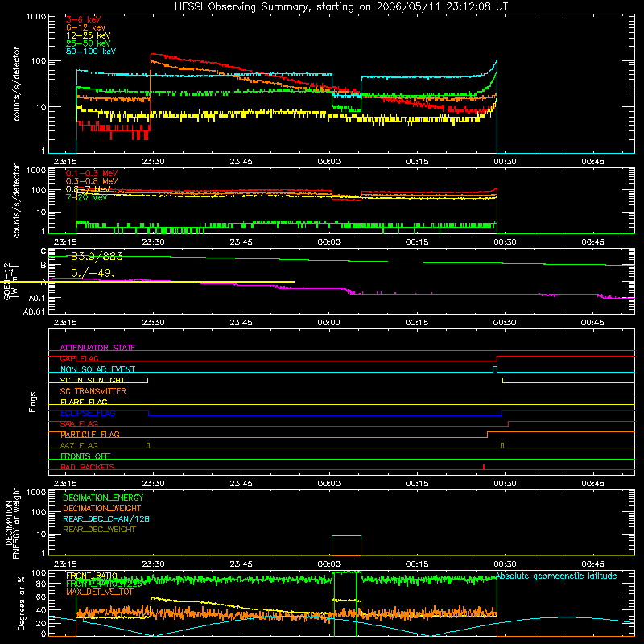This screenshot has height=644, width=644.
Task: Click the DECIMATION_ENERGY legend label
Action: 103,497
